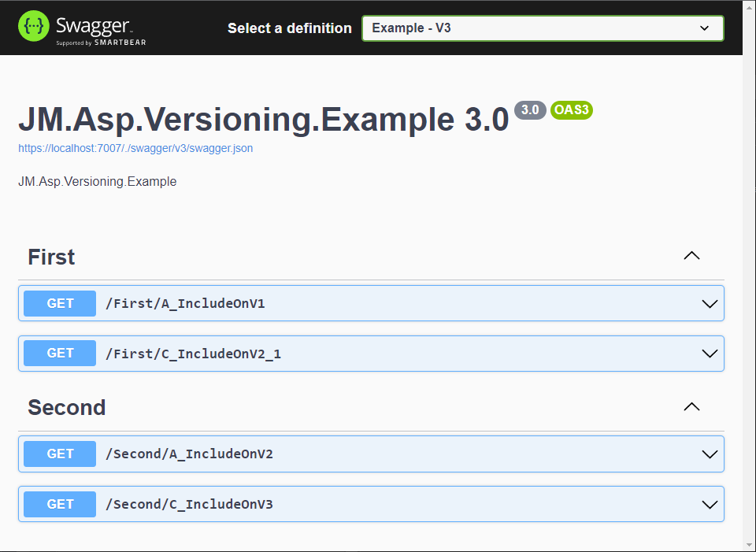Click the JM.Asp.Versioning.Example 3.0 title
The image size is (756, 552).
coord(263,119)
